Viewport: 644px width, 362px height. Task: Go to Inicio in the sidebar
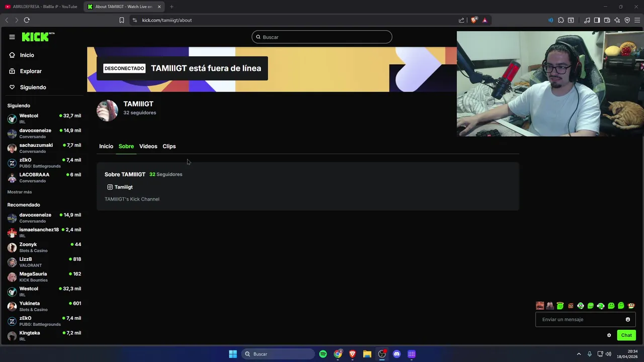[x=22, y=55]
